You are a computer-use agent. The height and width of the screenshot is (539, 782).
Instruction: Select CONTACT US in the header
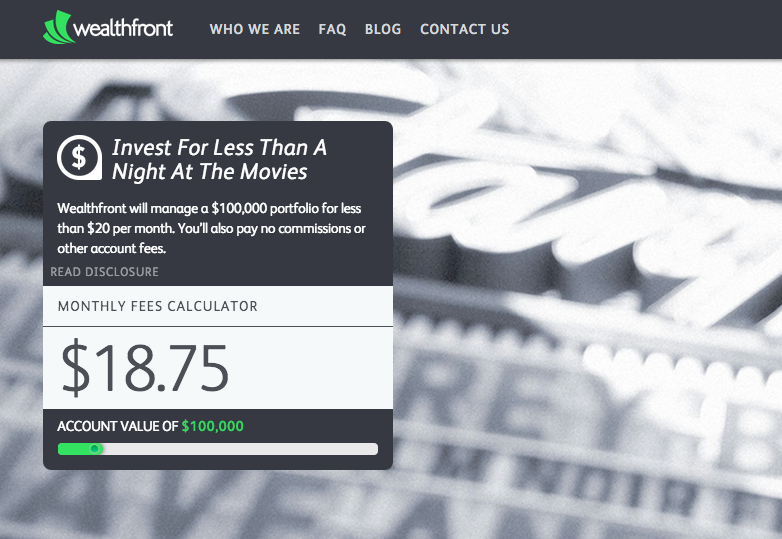pyautogui.click(x=464, y=29)
